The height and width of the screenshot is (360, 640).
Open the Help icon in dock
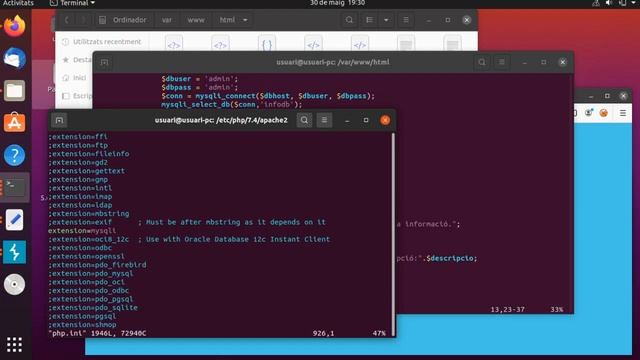click(x=15, y=155)
